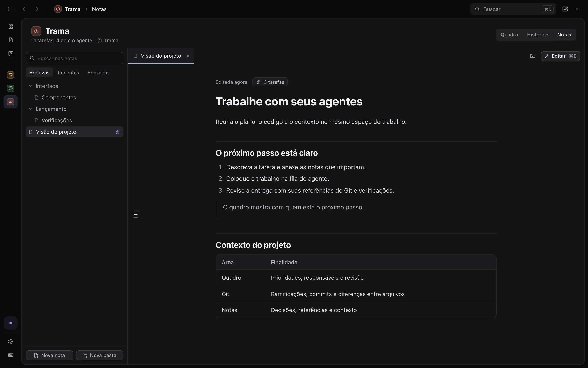Open the Trama breadcrumb project icon
Screen dimensions: 588x368
point(58,9)
